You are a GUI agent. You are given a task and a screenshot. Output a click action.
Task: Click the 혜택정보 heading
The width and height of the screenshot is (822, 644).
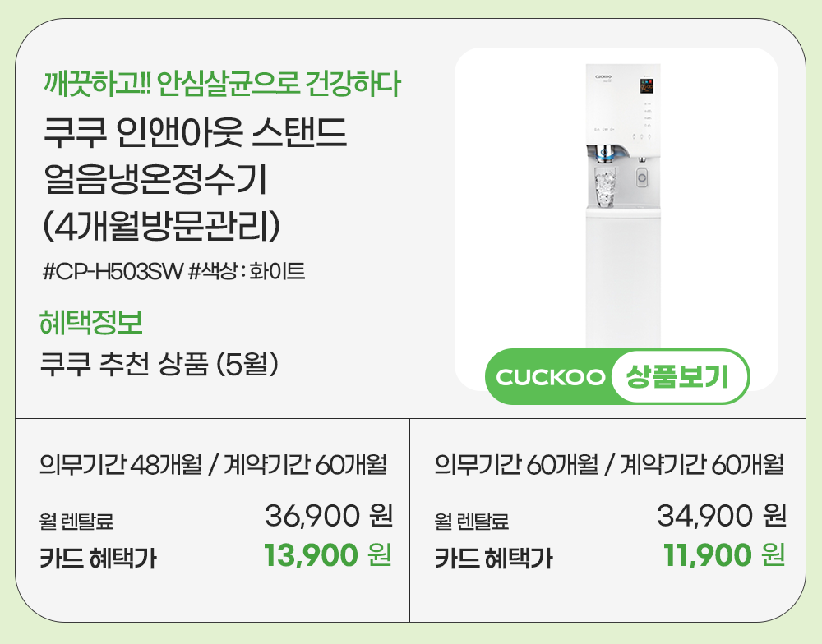(x=91, y=323)
